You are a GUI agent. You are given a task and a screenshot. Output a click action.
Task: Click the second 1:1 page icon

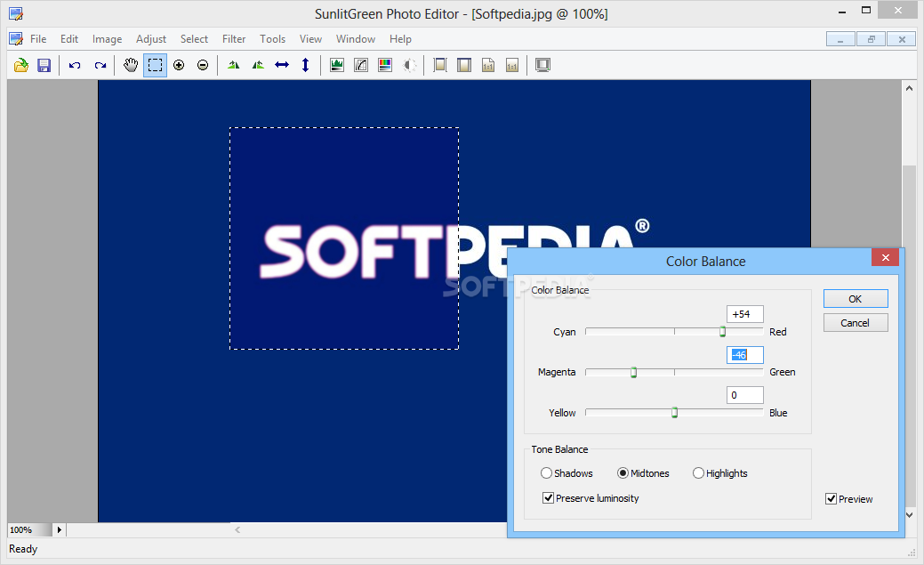tap(512, 65)
